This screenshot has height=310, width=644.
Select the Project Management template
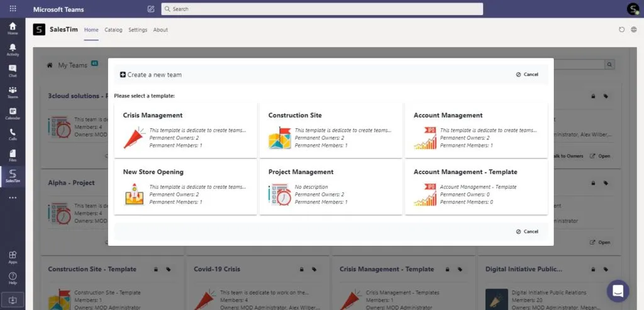click(331, 187)
